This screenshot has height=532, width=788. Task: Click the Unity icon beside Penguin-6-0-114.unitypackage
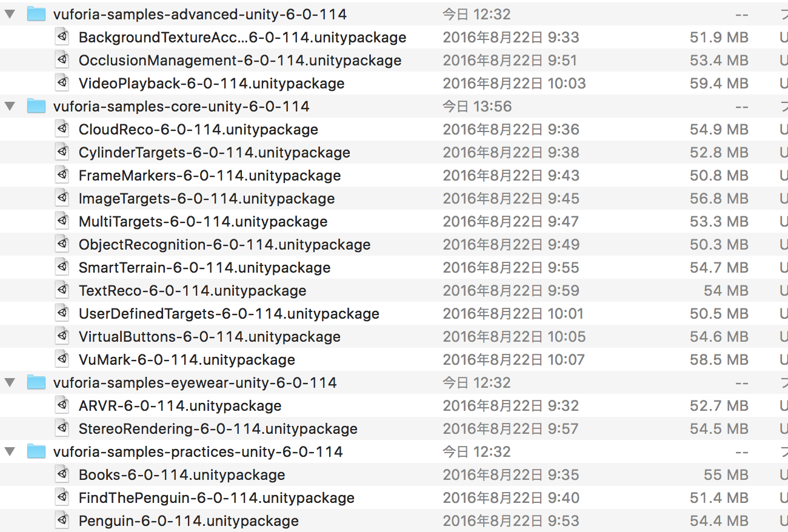(x=62, y=521)
